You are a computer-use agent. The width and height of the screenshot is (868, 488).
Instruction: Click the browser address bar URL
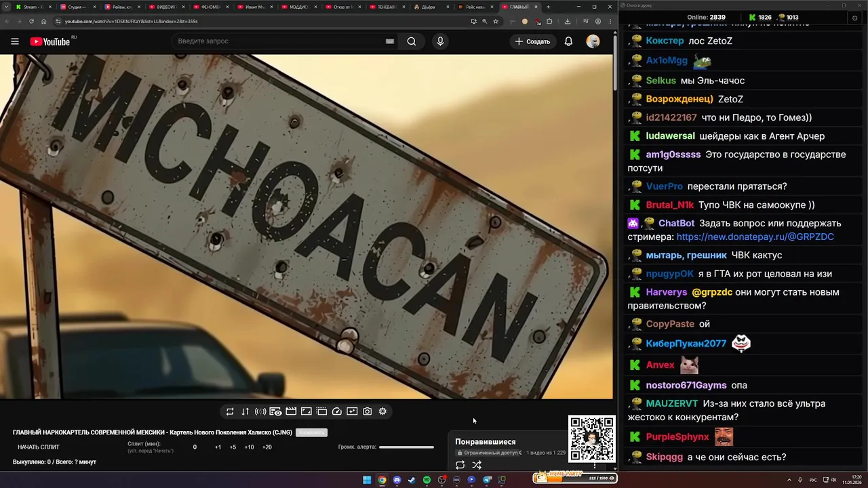(131, 21)
